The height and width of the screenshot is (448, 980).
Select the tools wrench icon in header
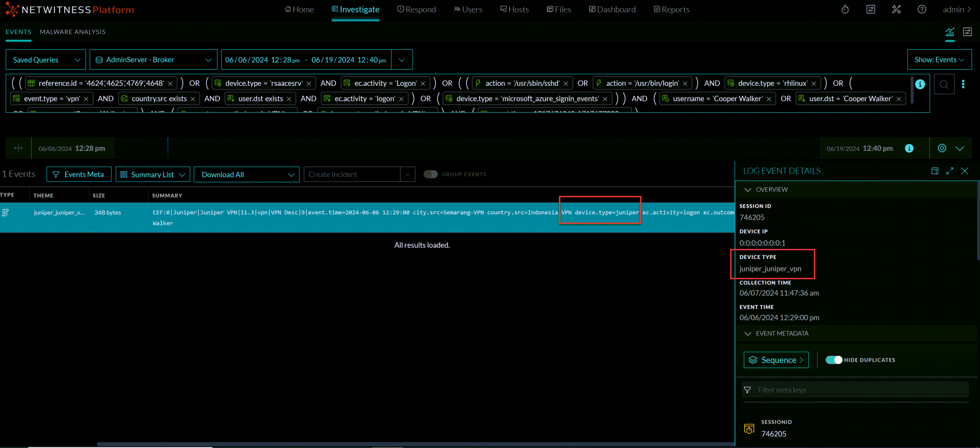(x=896, y=9)
